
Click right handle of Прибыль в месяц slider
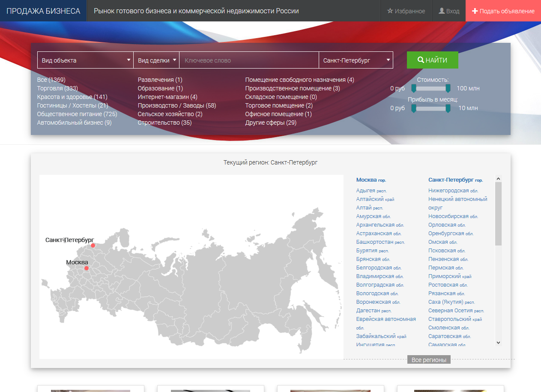[x=448, y=108]
